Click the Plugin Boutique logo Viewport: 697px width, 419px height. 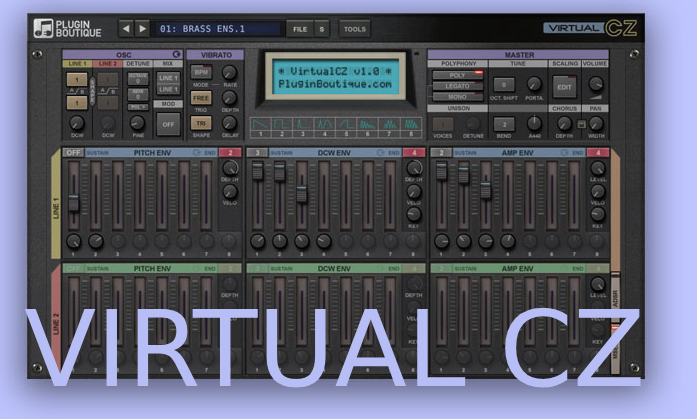[68, 28]
